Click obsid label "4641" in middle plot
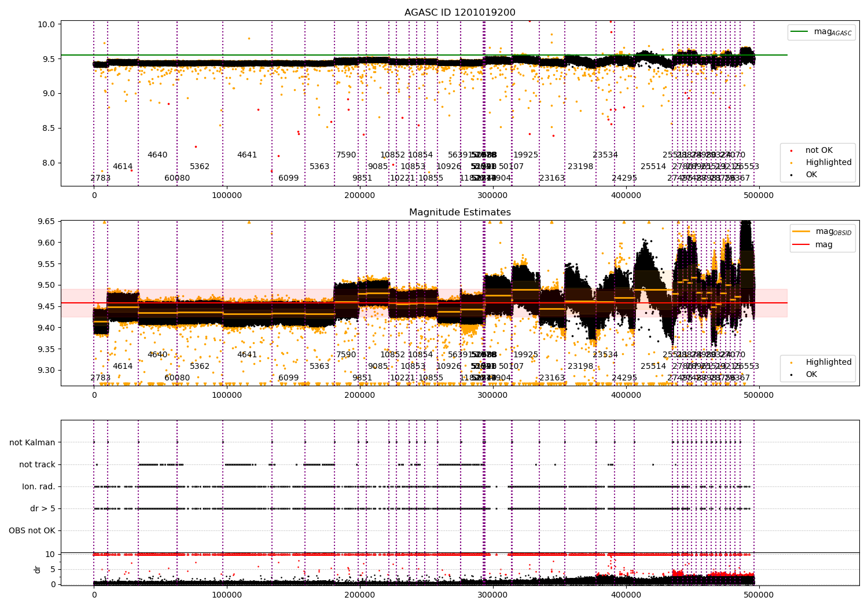The image size is (868, 608). [x=247, y=355]
